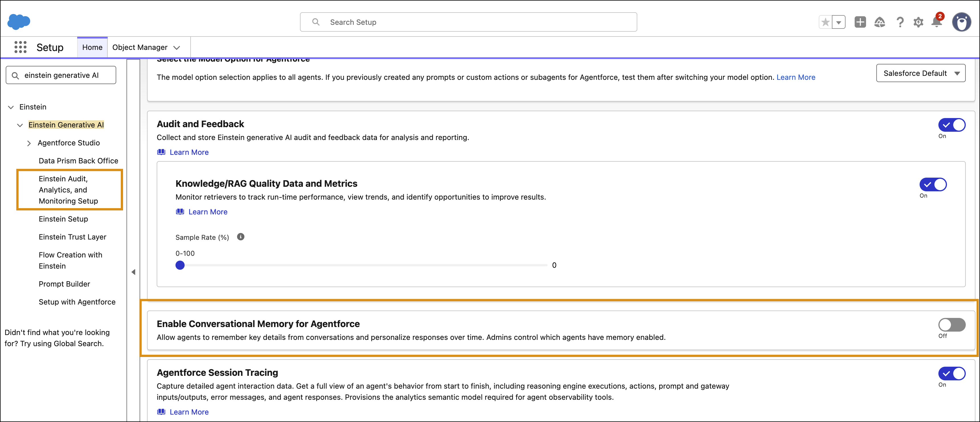Click the favorites star icon
The height and width of the screenshot is (422, 980).
[x=825, y=22]
